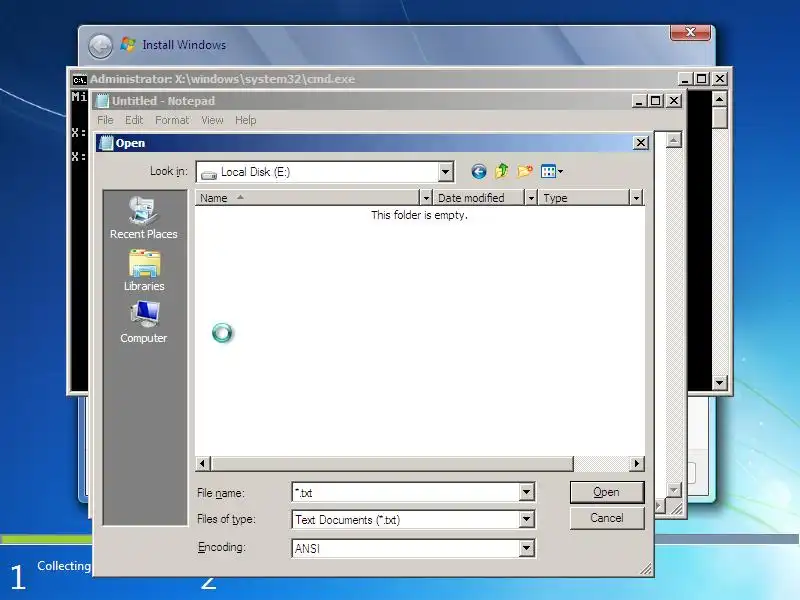This screenshot has width=800, height=600.
Task: Click the file list horizontal scrollbar thumb
Action: (x=393, y=463)
